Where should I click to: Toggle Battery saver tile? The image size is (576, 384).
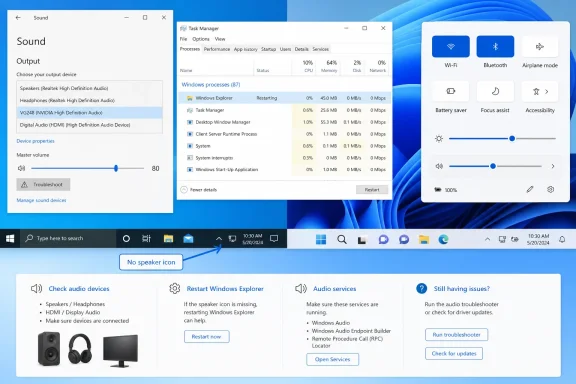450,91
